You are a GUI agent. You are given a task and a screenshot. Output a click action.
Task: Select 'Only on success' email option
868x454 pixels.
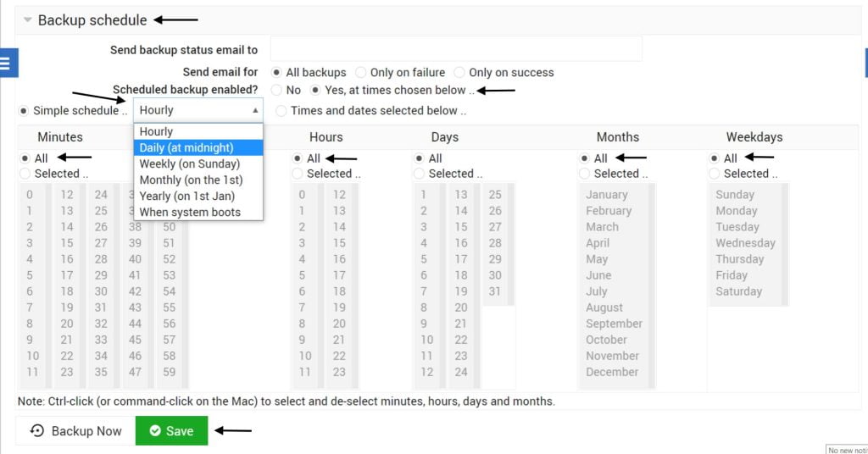pos(460,73)
